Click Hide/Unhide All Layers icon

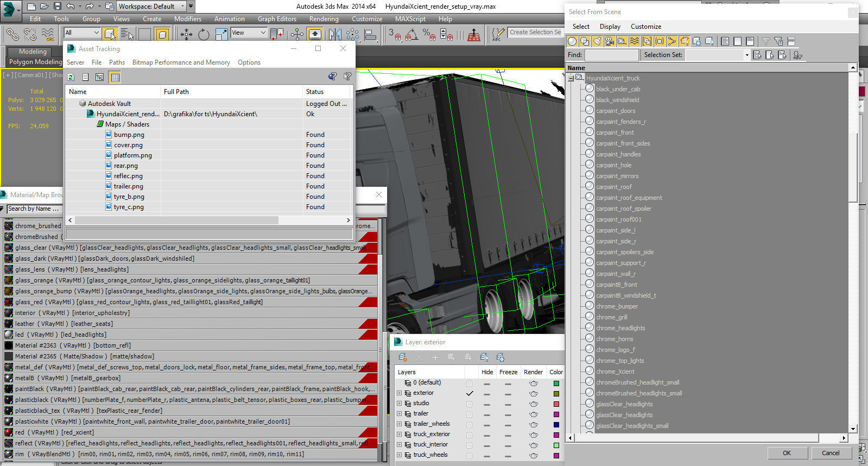coord(484,357)
